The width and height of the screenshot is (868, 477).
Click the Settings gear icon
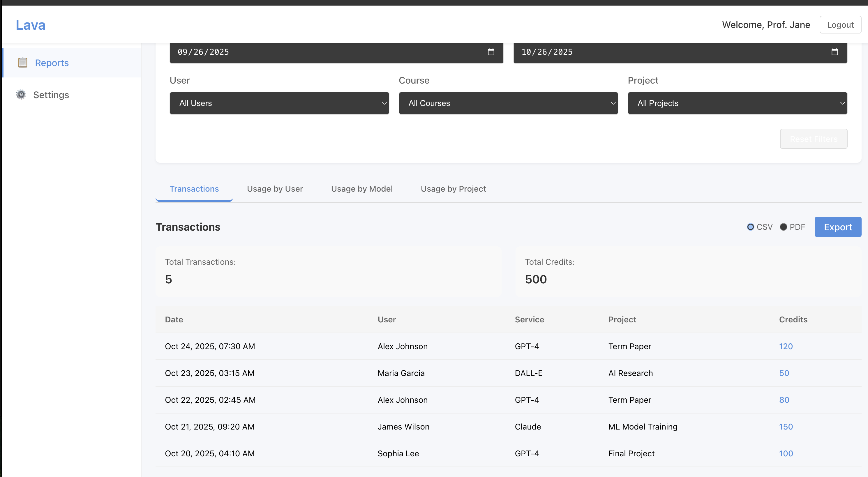(21, 95)
